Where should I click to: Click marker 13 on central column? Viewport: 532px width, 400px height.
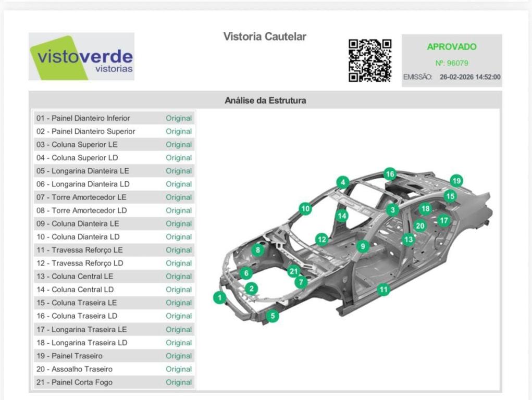408,240
